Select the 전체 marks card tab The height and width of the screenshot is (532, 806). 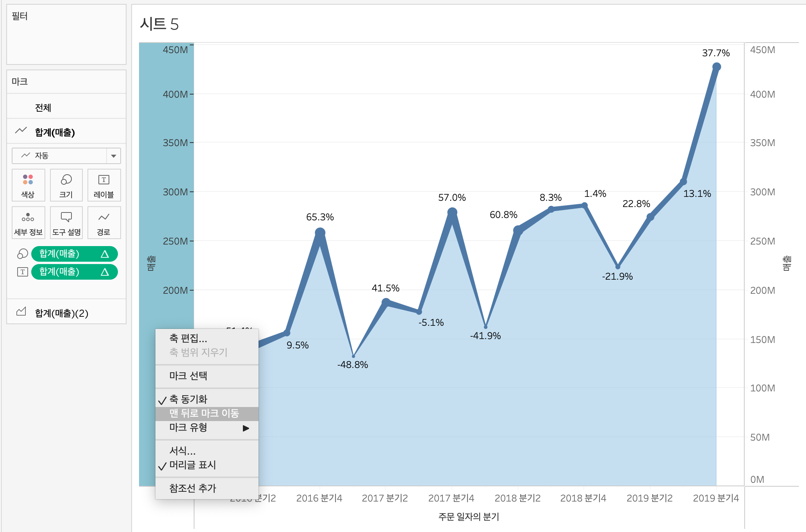tap(43, 108)
